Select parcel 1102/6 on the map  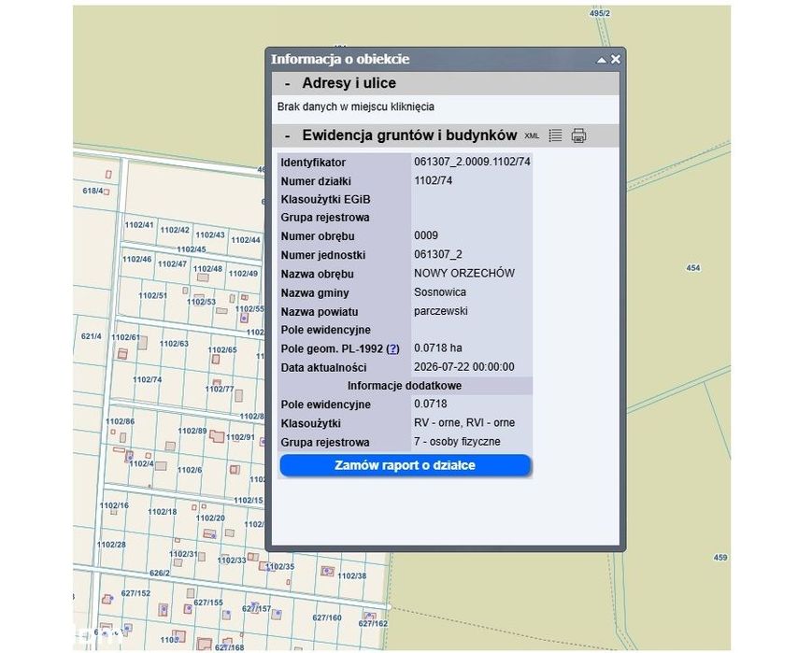(190, 470)
